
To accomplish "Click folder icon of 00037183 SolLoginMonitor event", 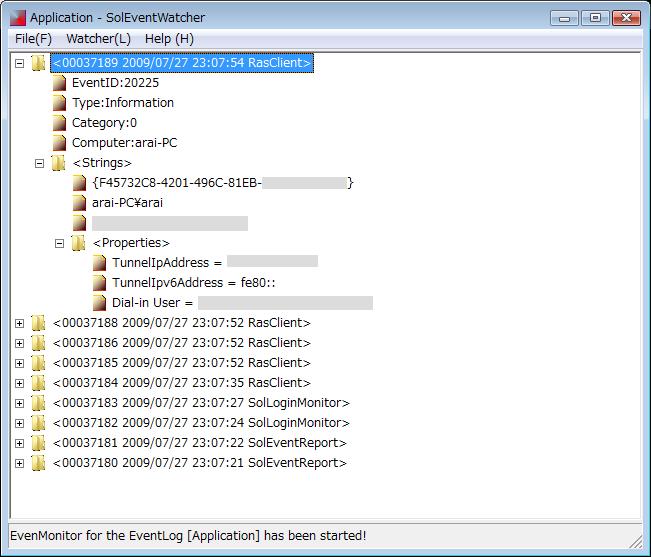I will coord(38,403).
